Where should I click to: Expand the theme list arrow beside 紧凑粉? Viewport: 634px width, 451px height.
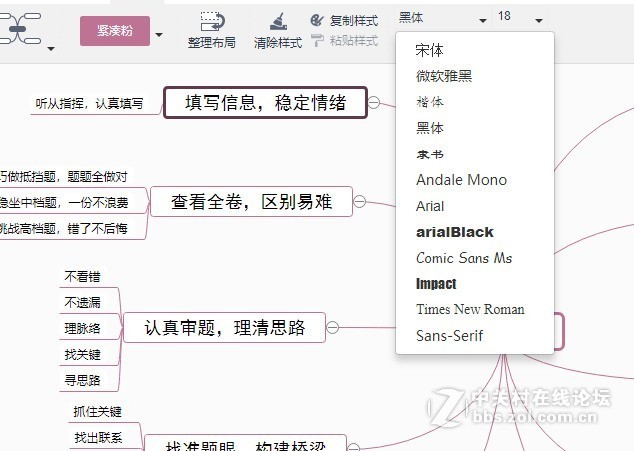[159, 35]
